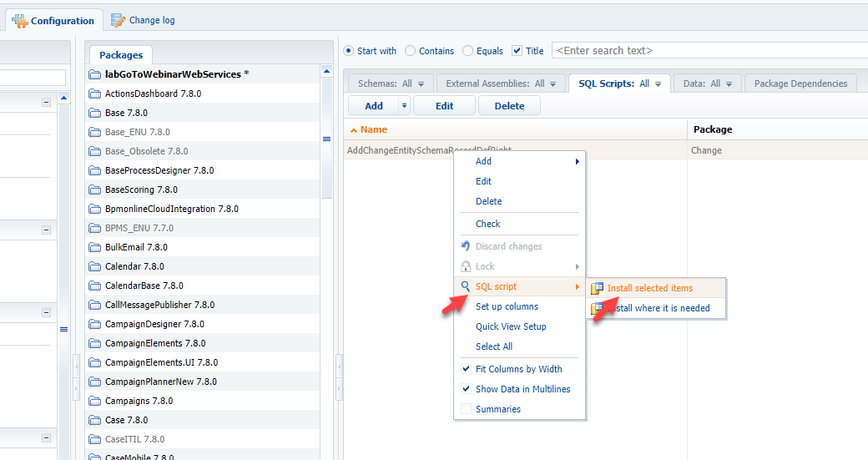868x460 pixels.
Task: Click the Enter search text field
Action: tap(709, 50)
